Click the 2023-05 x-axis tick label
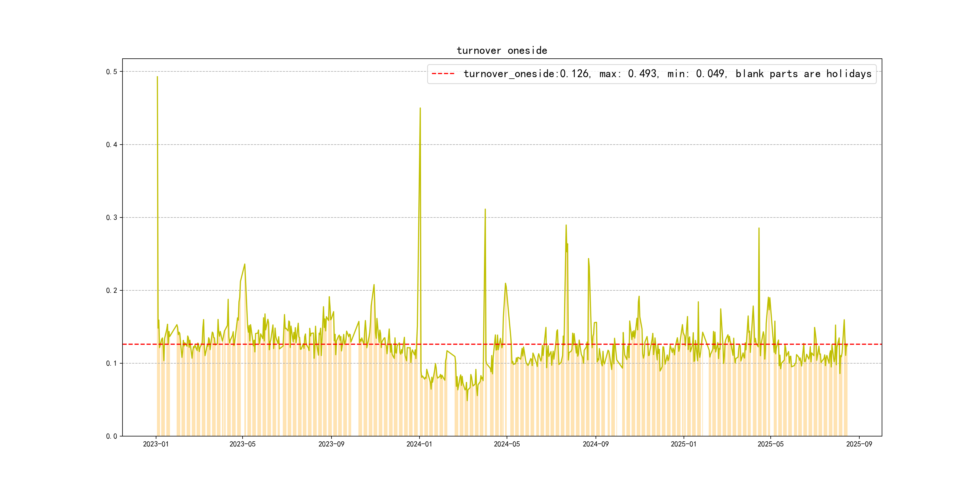The width and height of the screenshot is (980, 490). [242, 444]
